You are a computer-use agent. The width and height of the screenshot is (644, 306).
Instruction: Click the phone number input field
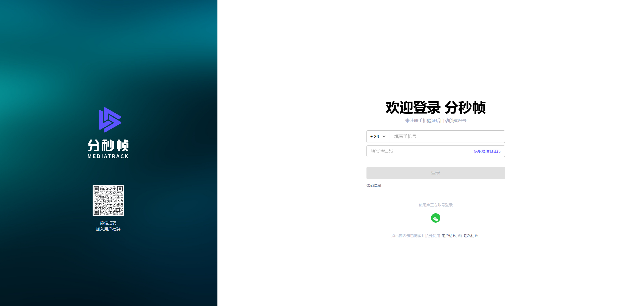point(447,137)
